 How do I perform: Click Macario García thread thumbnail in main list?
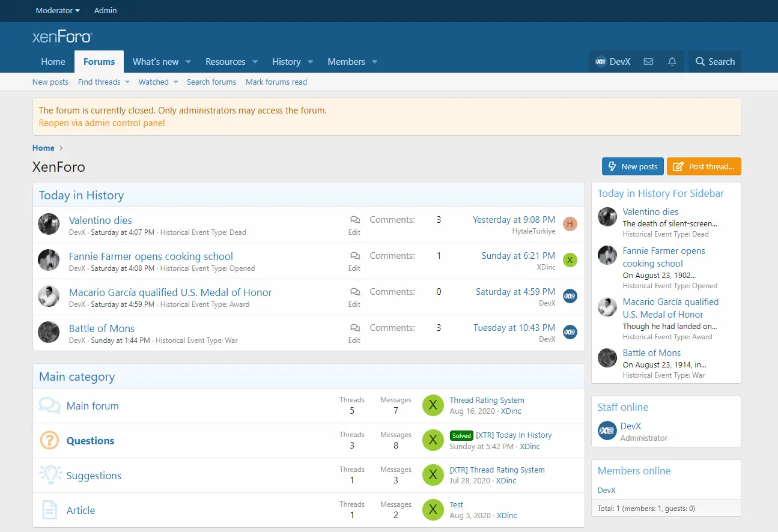49,296
